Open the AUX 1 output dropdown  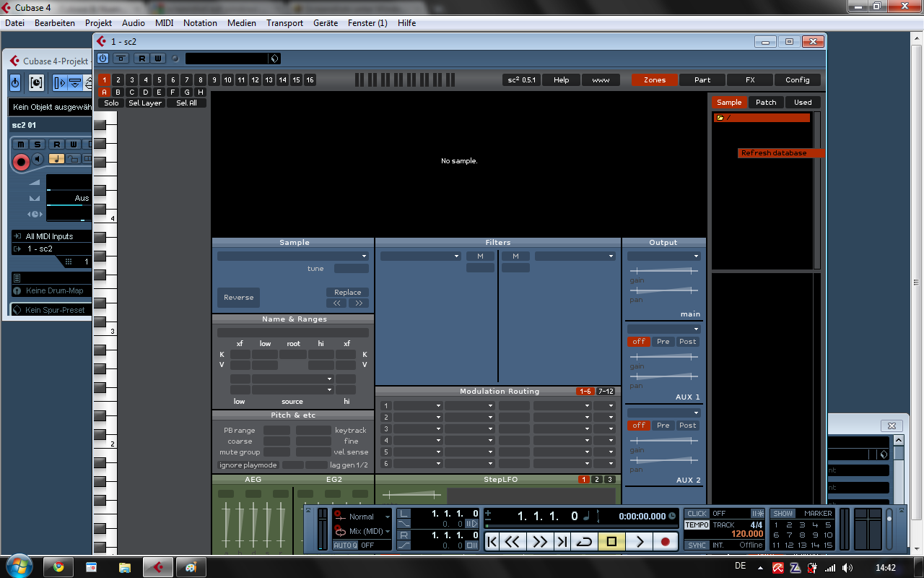point(663,329)
